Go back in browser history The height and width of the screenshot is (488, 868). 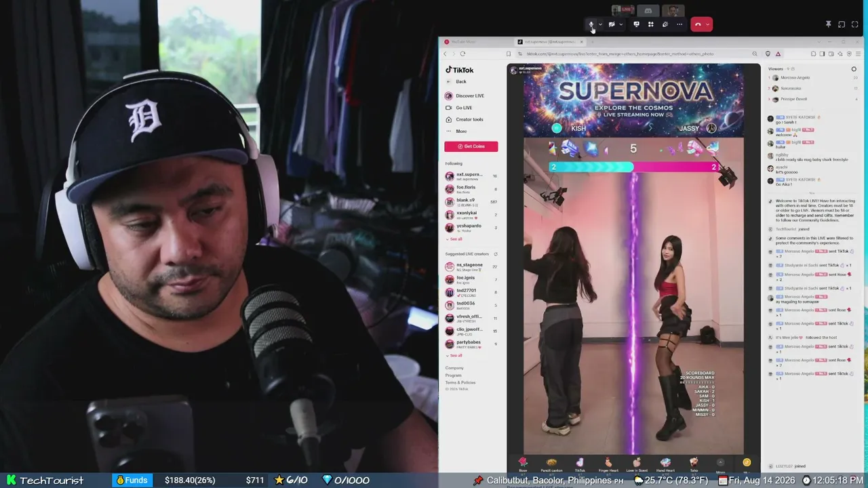tap(446, 54)
